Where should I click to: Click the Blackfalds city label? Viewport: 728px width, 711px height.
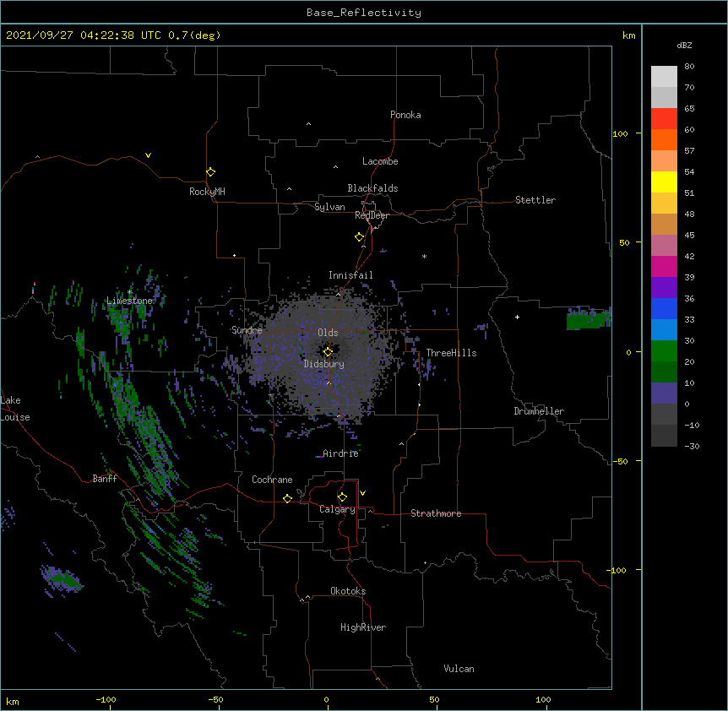click(x=372, y=188)
